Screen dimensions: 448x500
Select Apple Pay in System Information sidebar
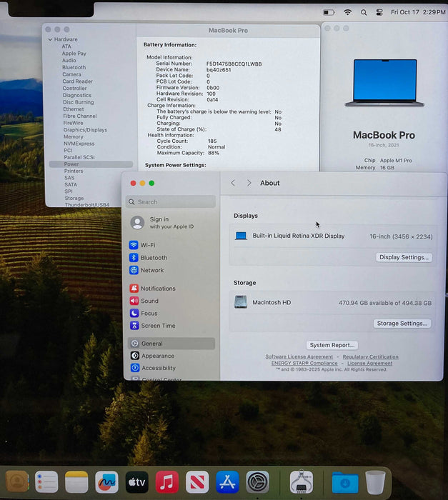74,54
